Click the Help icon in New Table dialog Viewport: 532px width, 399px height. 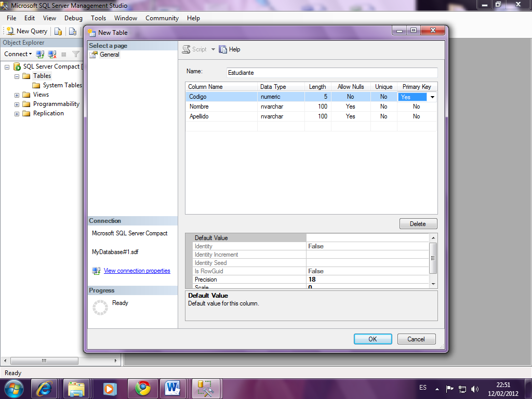click(x=223, y=49)
